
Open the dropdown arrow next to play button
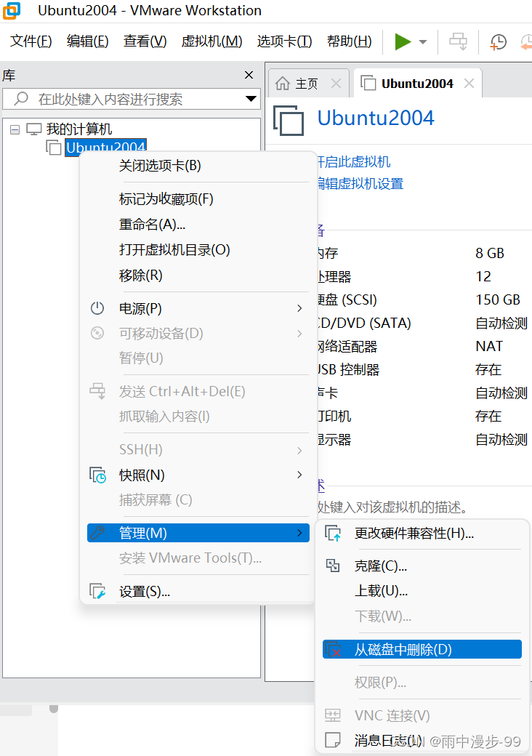pos(423,42)
